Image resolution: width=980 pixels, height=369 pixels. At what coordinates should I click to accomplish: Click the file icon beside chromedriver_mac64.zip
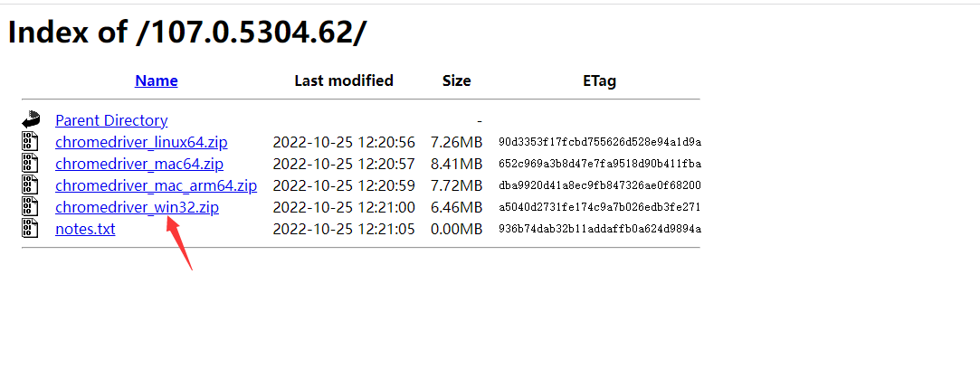coord(30,164)
